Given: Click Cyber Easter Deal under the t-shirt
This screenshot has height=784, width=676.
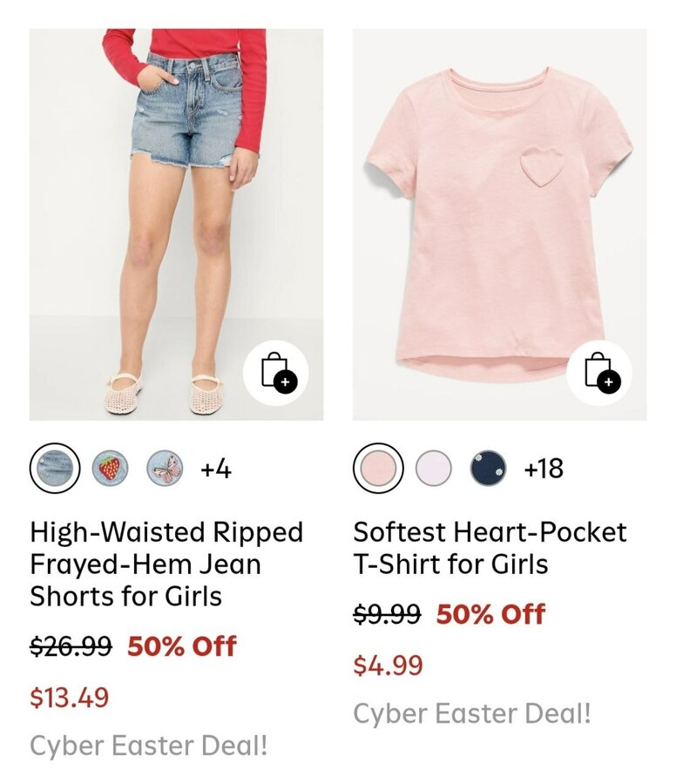Looking at the screenshot, I should 472,714.
